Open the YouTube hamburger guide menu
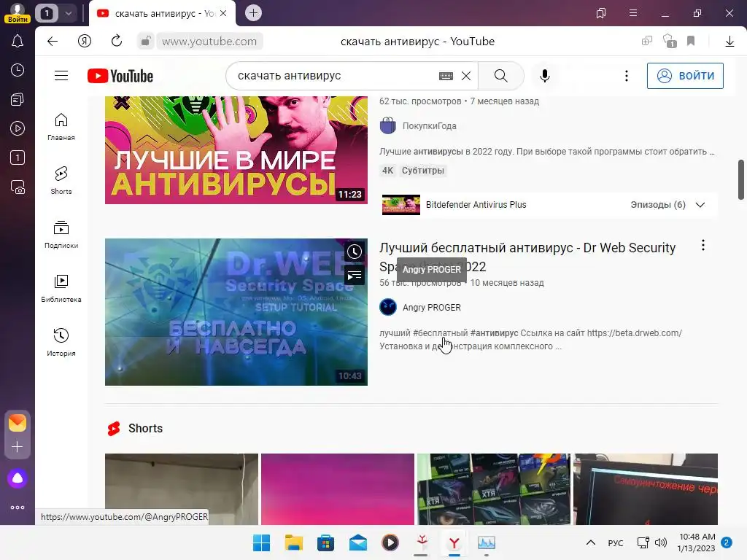This screenshot has width=747, height=560. click(61, 76)
